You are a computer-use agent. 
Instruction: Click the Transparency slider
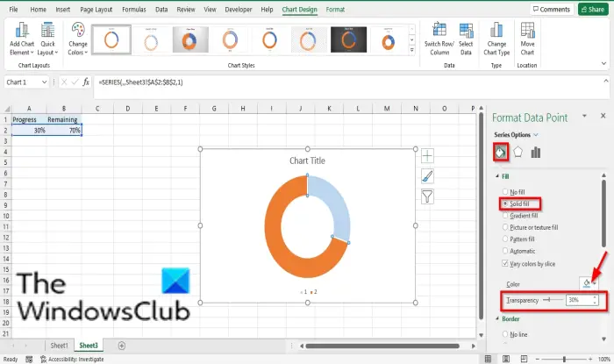tap(553, 300)
